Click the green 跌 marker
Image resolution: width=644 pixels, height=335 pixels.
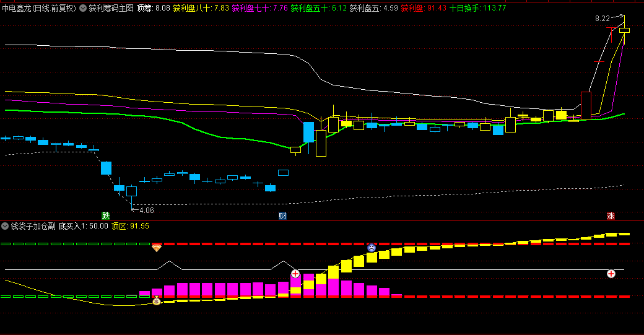(106, 216)
